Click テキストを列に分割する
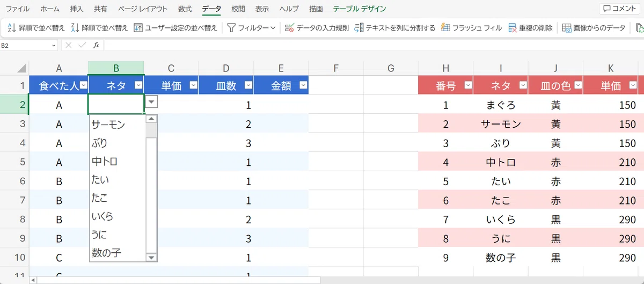Image resolution: width=644 pixels, height=284 pixels. pyautogui.click(x=395, y=28)
